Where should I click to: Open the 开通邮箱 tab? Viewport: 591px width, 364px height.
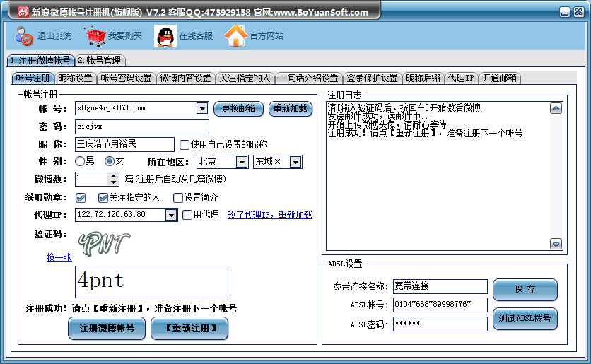(500, 78)
